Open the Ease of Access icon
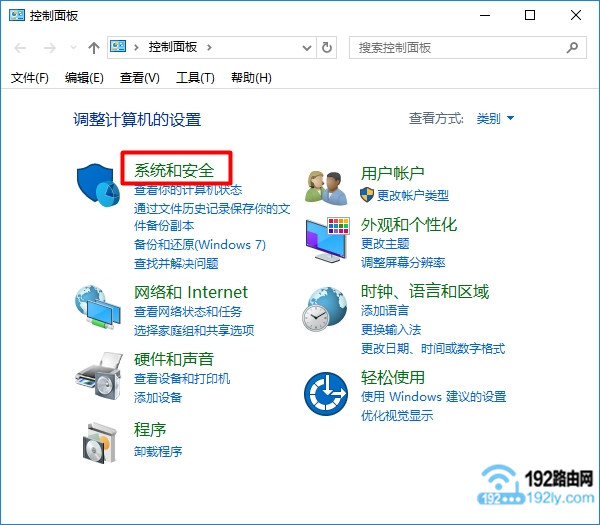Image resolution: width=600 pixels, height=525 pixels. tap(326, 394)
